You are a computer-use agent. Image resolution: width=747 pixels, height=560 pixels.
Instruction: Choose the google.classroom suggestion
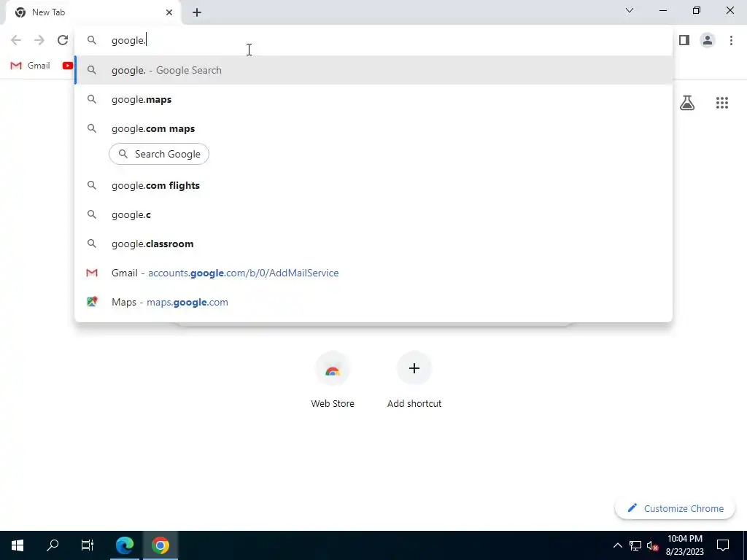click(x=373, y=244)
